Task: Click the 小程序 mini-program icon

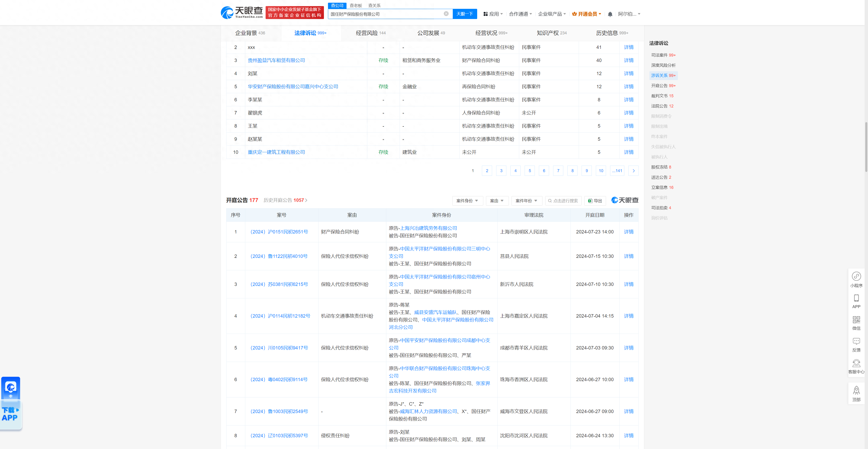Action: click(856, 276)
